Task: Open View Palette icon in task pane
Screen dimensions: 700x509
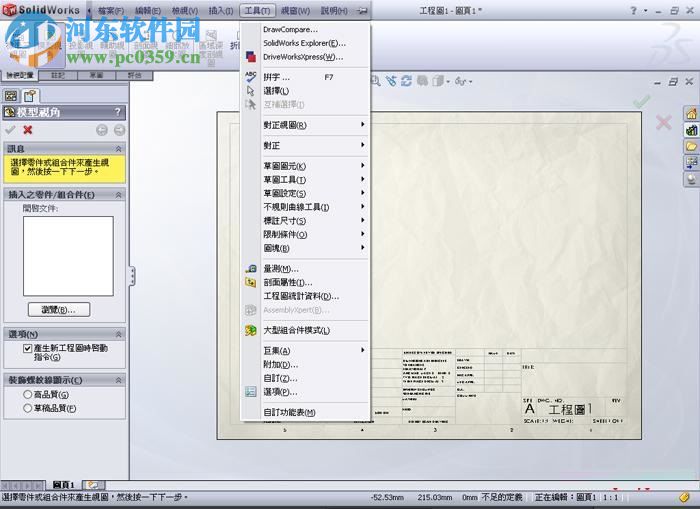Action: pos(691,163)
